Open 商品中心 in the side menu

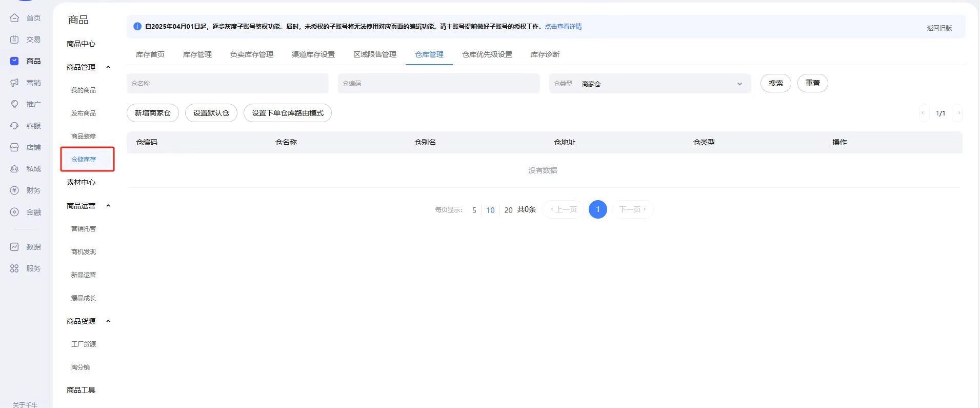[81, 44]
